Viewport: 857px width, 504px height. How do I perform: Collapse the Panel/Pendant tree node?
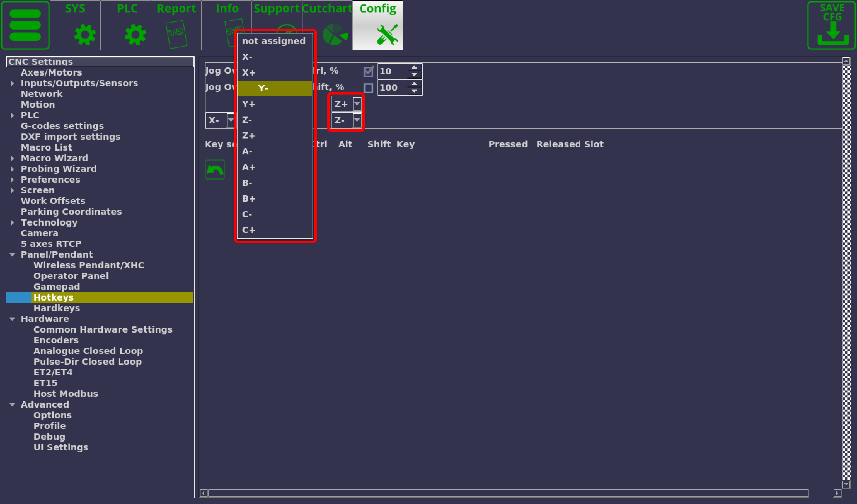coord(13,255)
